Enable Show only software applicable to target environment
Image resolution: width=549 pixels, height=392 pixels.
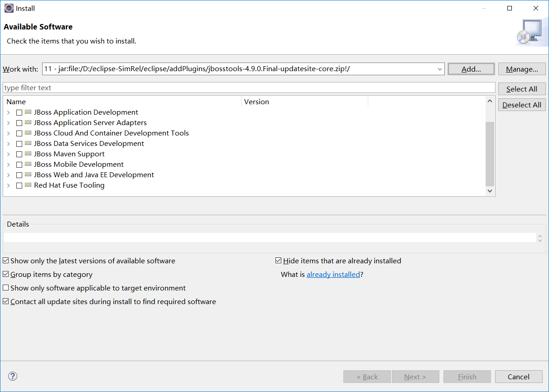pyautogui.click(x=5, y=288)
